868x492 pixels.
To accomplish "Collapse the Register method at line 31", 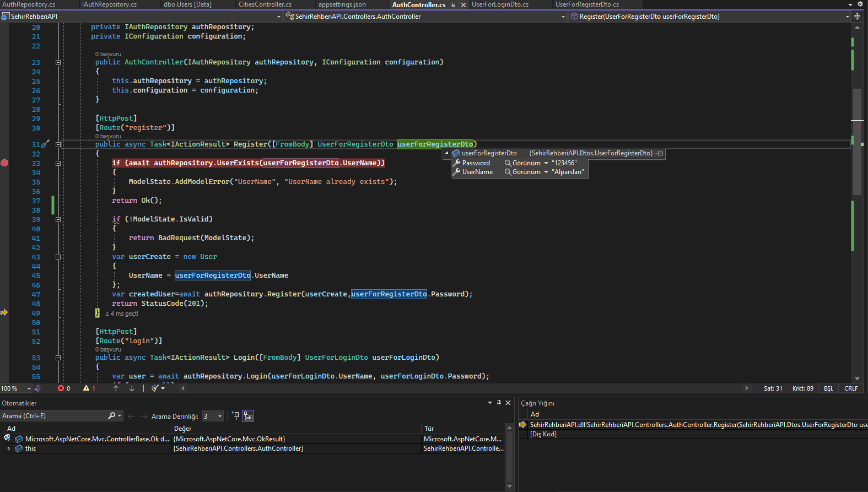I will [x=58, y=144].
